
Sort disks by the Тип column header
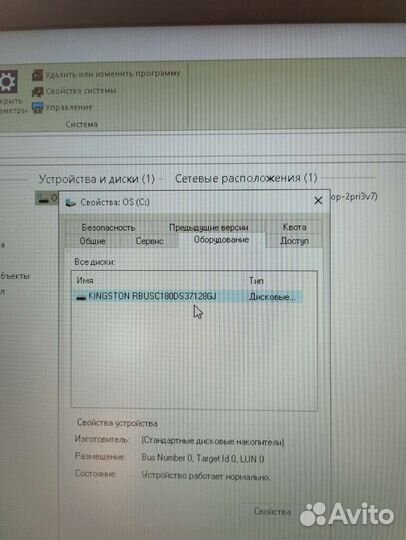coord(256,281)
